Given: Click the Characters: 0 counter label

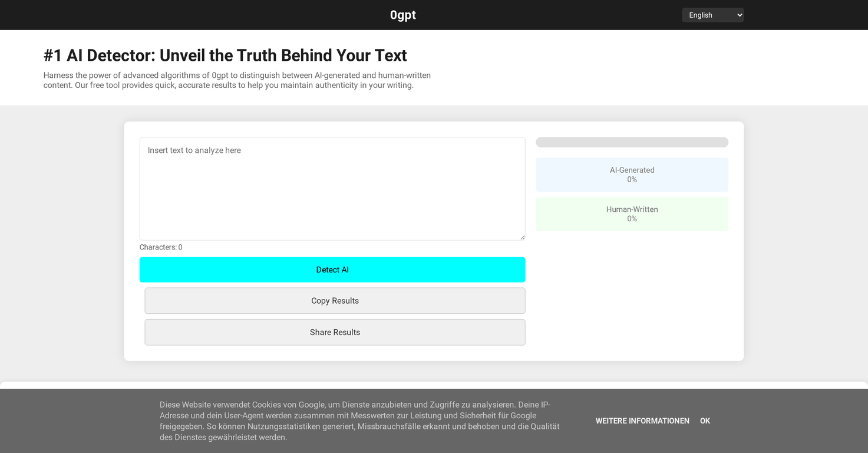Looking at the screenshot, I should 161,247.
